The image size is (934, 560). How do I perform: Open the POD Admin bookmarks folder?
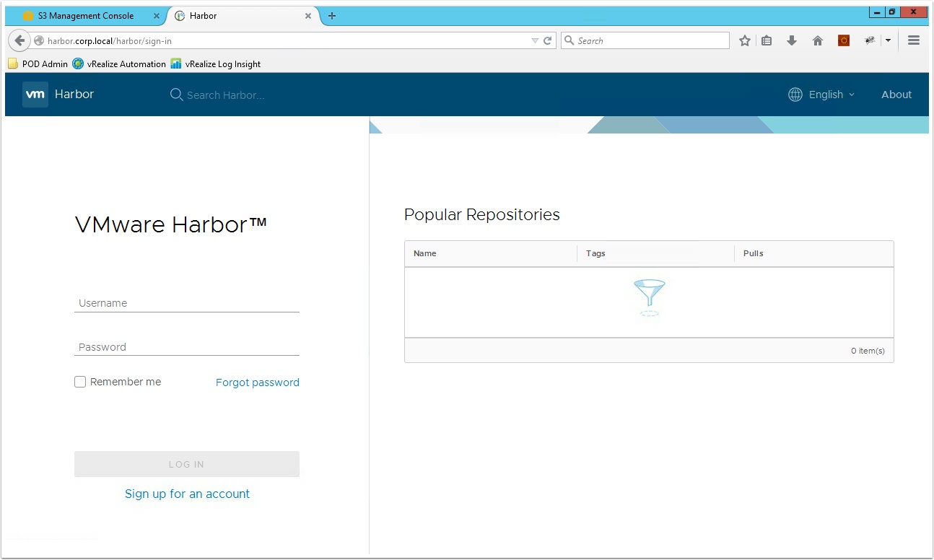38,64
